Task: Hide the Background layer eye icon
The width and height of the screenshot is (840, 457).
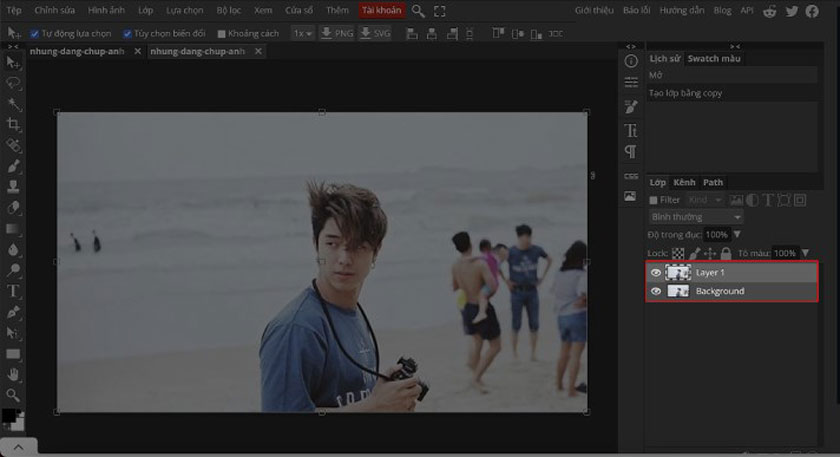Action: (x=656, y=291)
